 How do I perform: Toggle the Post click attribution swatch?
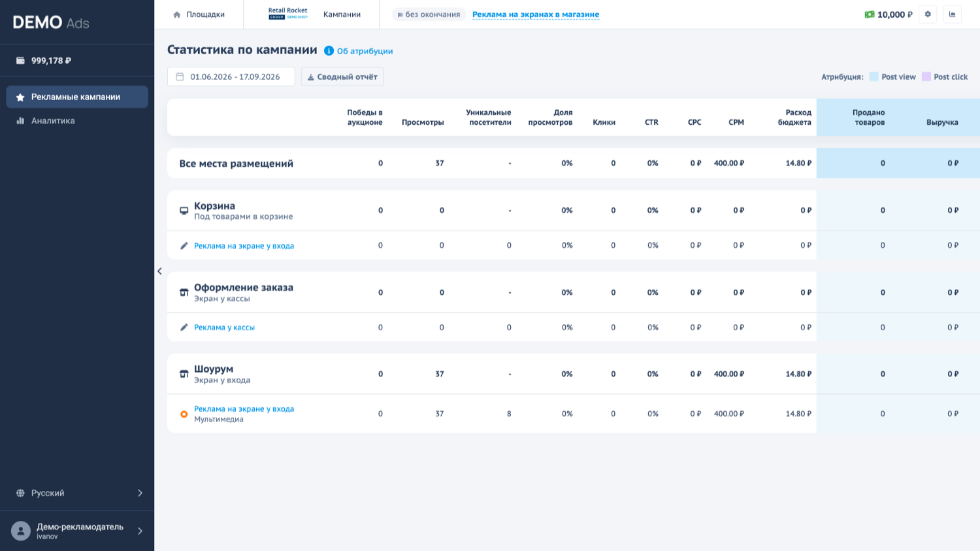click(926, 76)
